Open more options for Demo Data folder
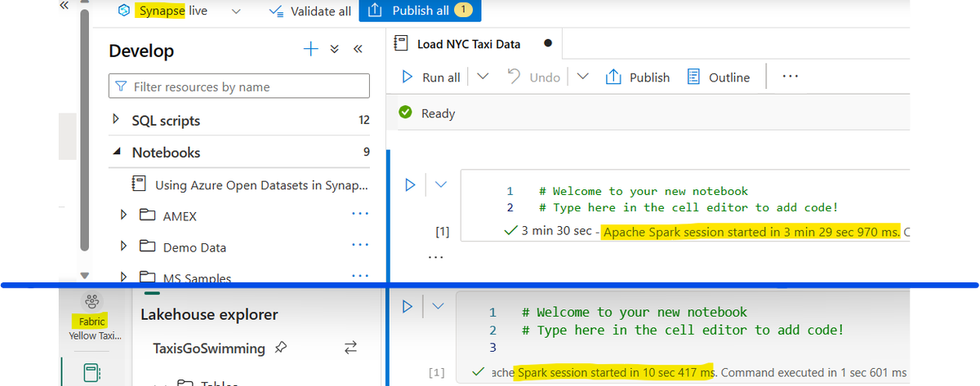The height and width of the screenshot is (386, 980). point(359,245)
